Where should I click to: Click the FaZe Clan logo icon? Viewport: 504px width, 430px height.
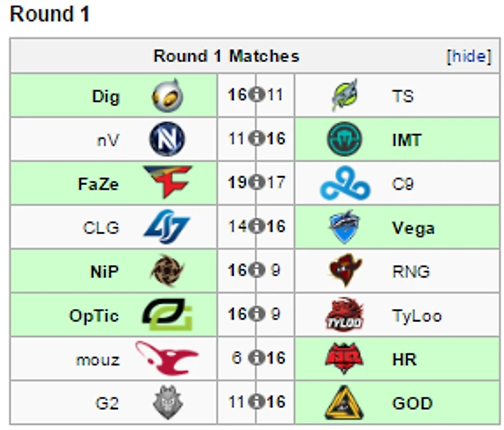click(168, 183)
